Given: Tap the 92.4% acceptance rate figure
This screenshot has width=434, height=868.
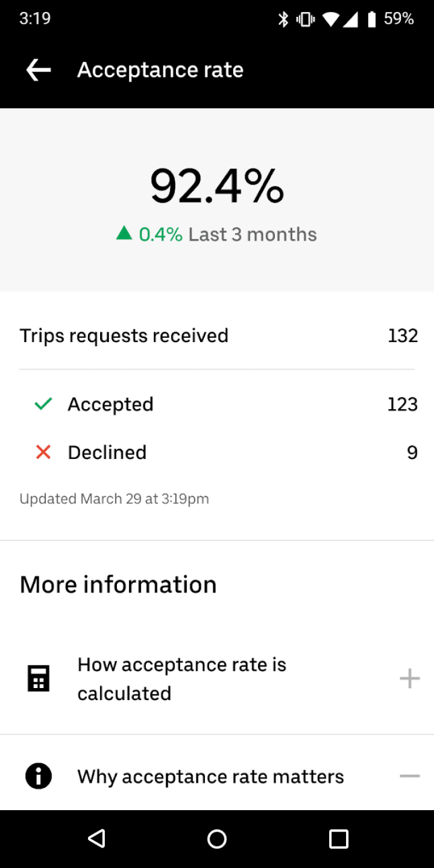Looking at the screenshot, I should 217,186.
